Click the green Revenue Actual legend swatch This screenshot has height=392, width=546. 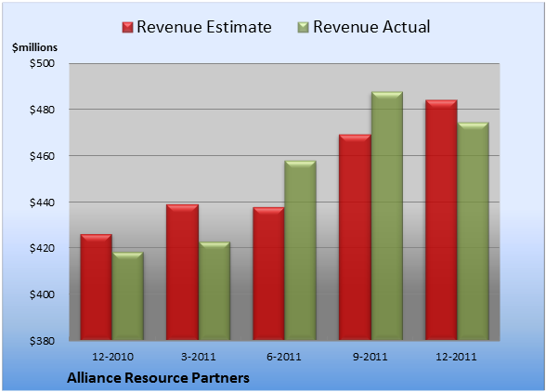(304, 28)
